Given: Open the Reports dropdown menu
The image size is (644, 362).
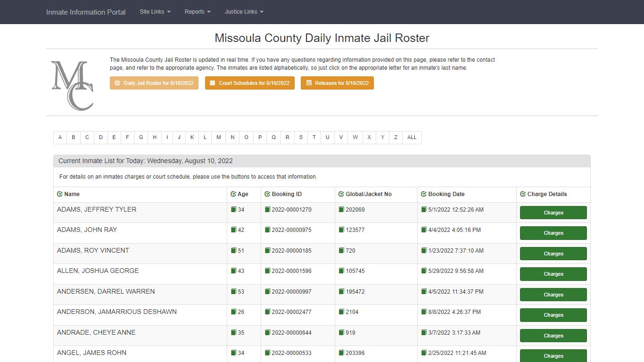Looking at the screenshot, I should 198,12.
